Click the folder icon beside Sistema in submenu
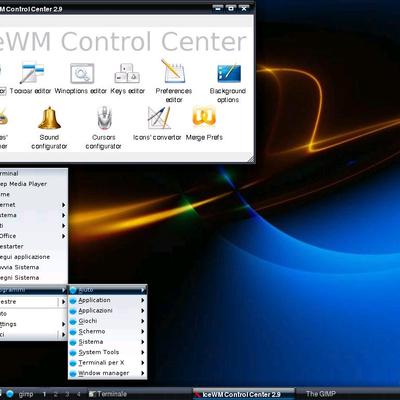Viewport: 400px width, 400px height. coord(73,342)
